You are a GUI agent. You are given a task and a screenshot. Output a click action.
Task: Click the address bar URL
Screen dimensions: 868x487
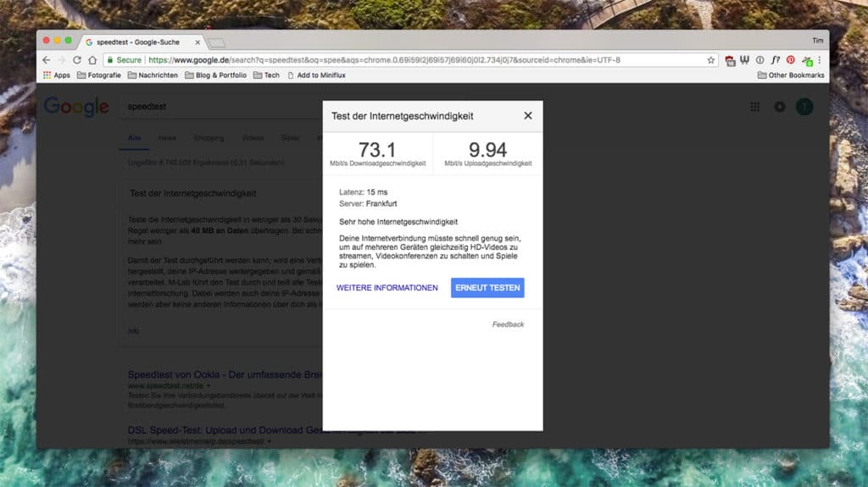pyautogui.click(x=384, y=60)
